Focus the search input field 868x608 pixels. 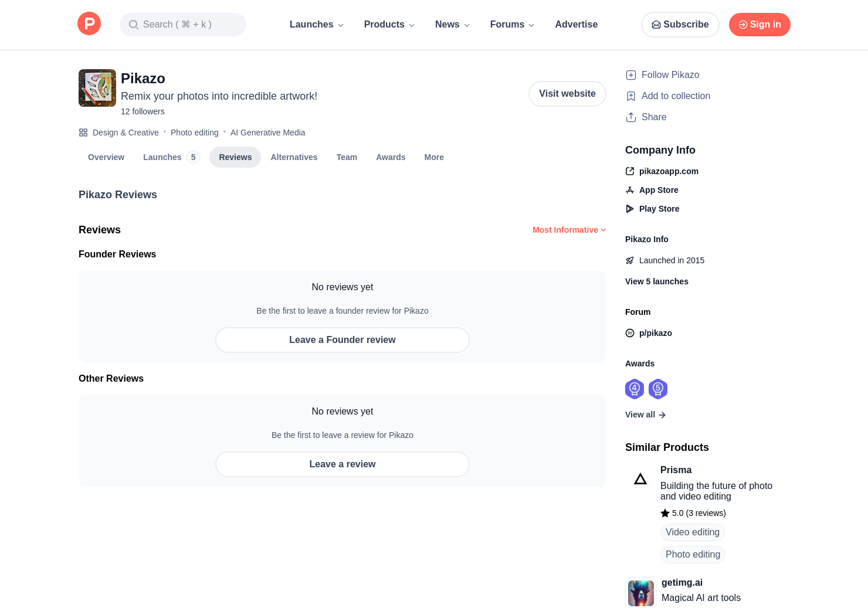(x=183, y=25)
